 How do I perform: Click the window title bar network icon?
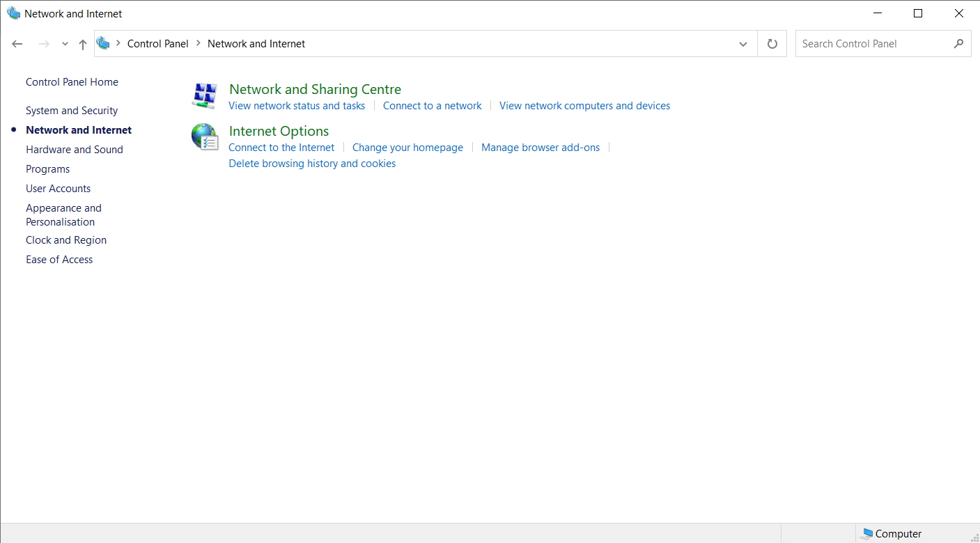click(x=14, y=13)
